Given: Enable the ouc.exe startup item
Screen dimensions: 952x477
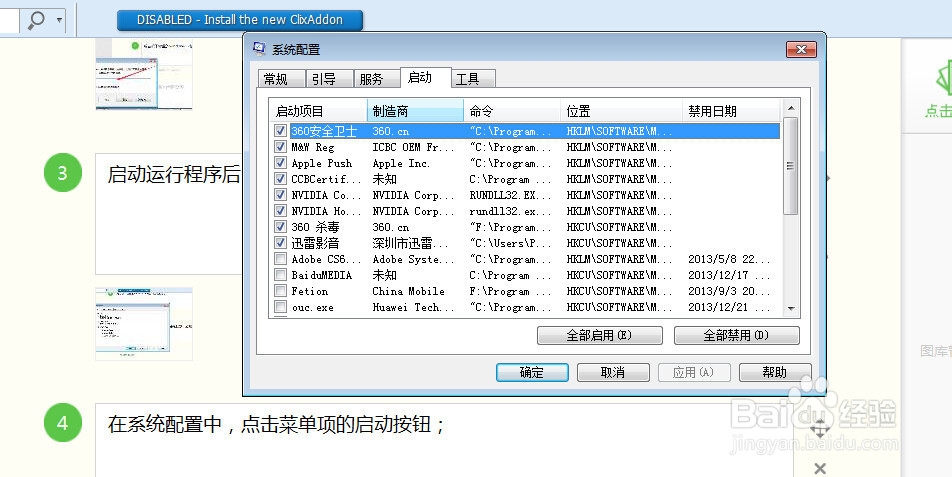Looking at the screenshot, I should [x=280, y=307].
